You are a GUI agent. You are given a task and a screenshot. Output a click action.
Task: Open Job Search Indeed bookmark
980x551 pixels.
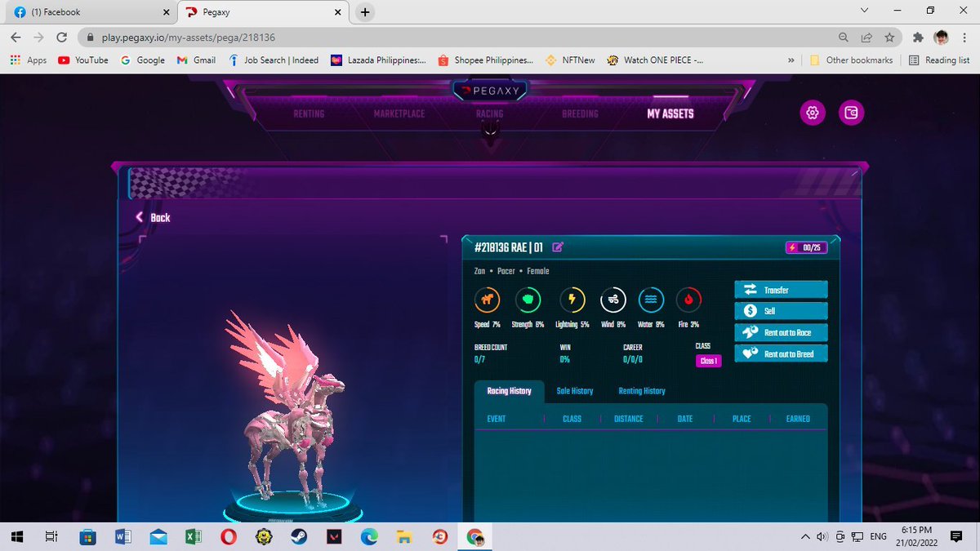[274, 60]
